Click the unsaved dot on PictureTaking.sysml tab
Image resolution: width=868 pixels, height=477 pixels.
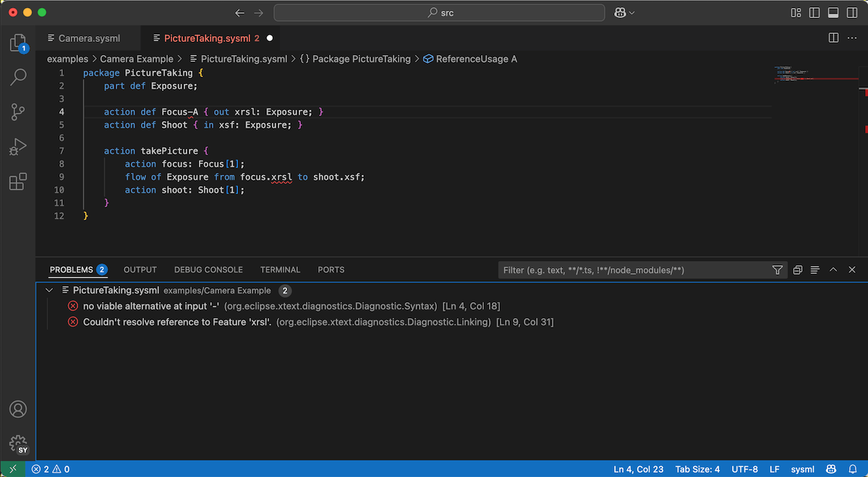270,38
